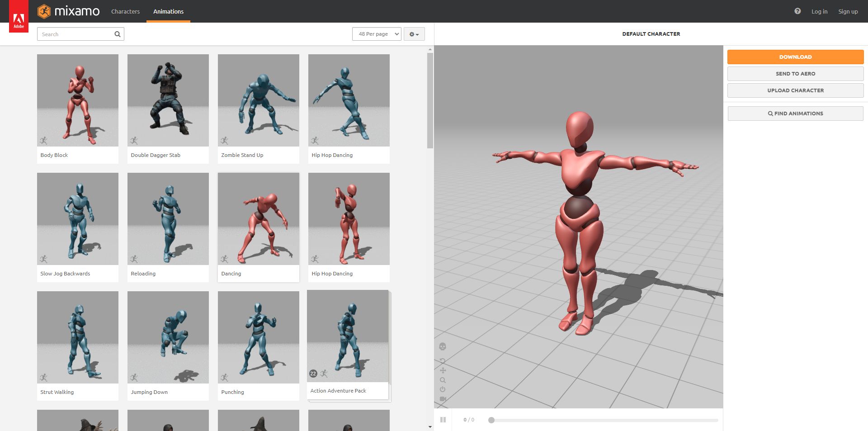Switch to the Characters tab
This screenshot has width=868, height=431.
point(125,11)
